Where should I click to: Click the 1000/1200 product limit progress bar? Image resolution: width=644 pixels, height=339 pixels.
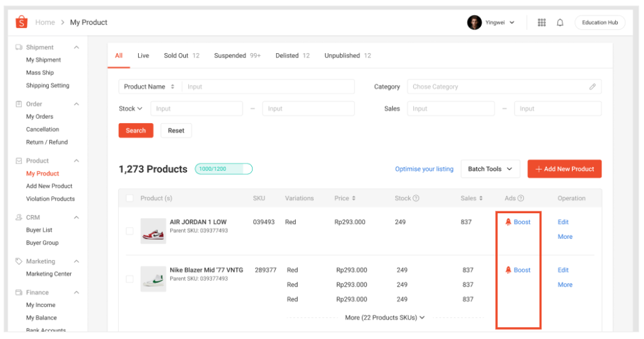tap(224, 169)
